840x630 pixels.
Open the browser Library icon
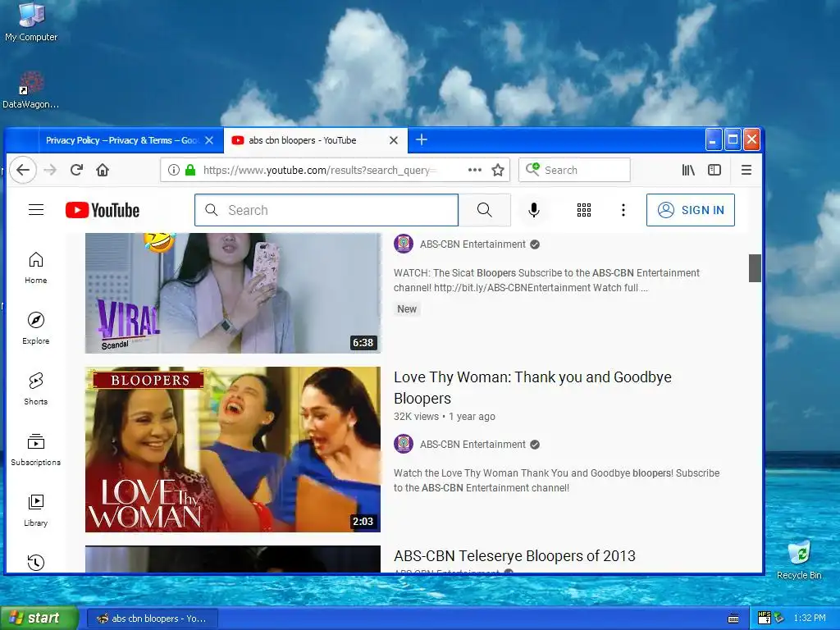tap(688, 170)
